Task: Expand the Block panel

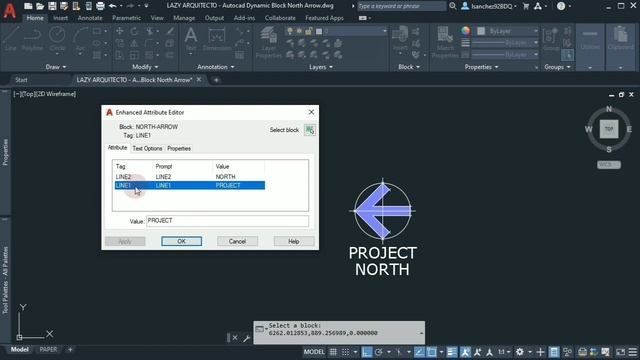Action: (409, 67)
